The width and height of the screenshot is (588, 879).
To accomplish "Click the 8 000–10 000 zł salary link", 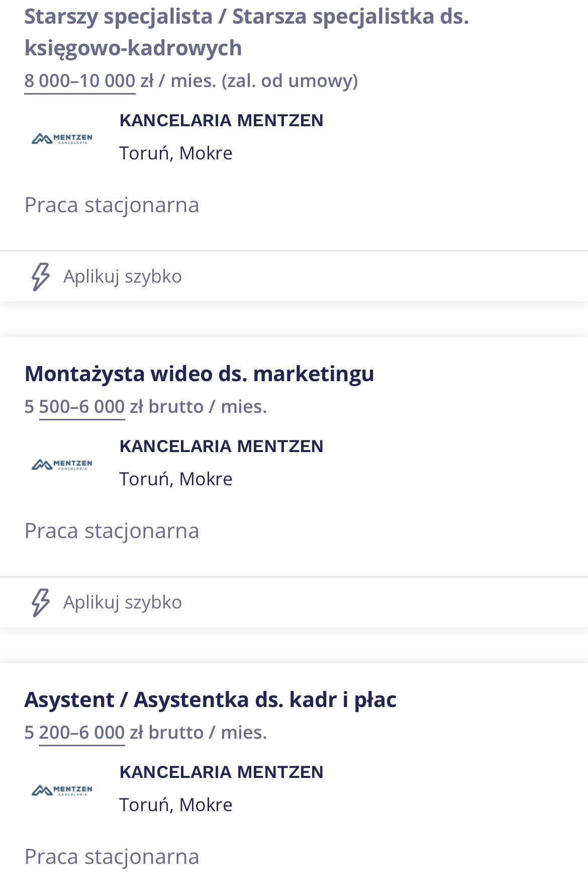I will click(x=80, y=80).
